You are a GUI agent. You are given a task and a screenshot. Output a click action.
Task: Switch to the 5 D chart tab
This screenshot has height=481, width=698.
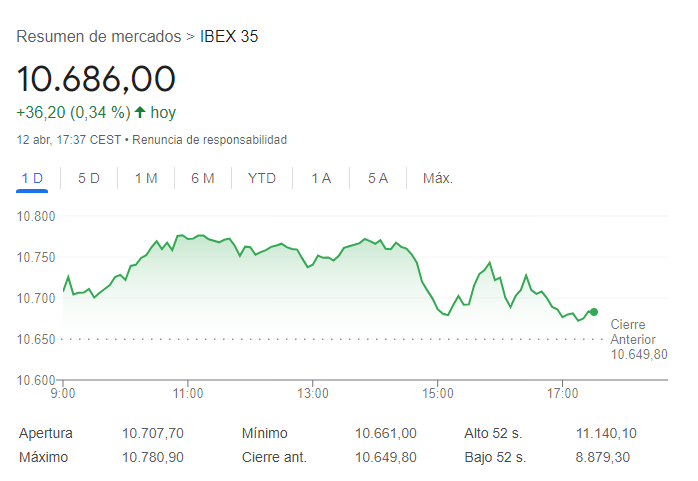click(x=89, y=178)
